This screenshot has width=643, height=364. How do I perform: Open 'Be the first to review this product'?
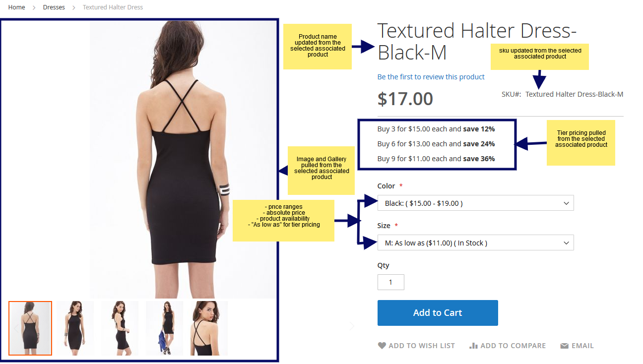tap(431, 77)
